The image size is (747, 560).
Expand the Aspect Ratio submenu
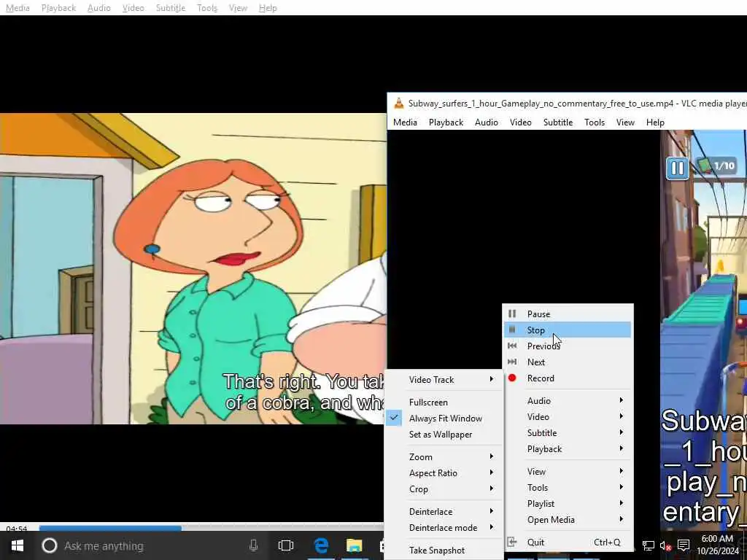point(444,472)
